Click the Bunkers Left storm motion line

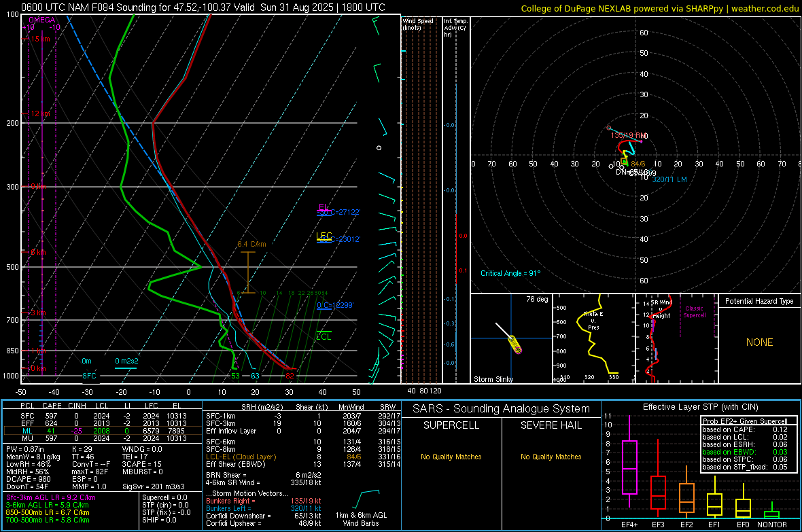click(x=264, y=508)
